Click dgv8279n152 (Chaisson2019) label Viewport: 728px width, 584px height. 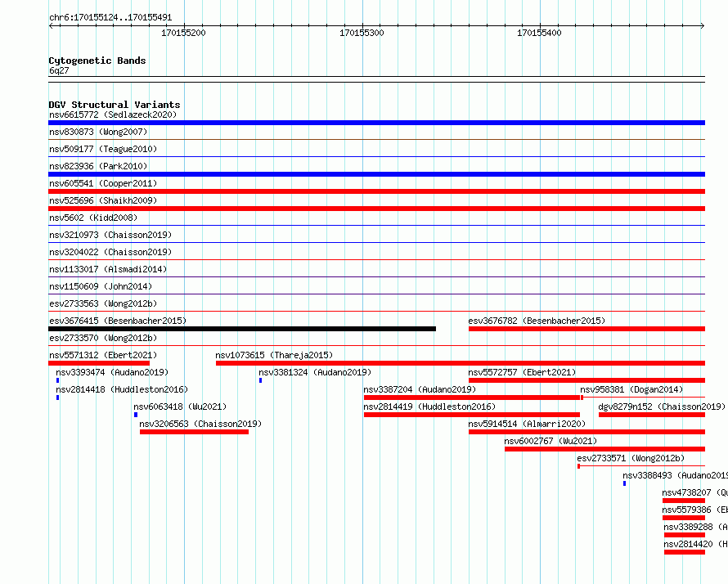coord(662,407)
